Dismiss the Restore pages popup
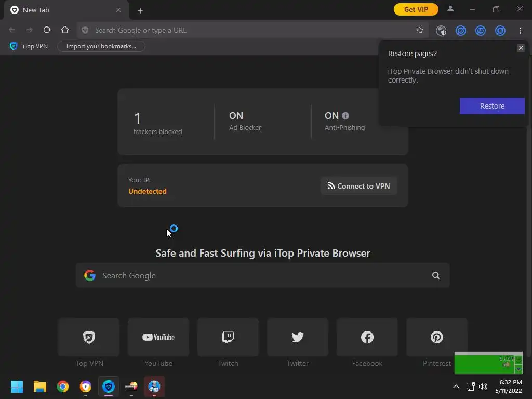The height and width of the screenshot is (399, 532). (521, 48)
